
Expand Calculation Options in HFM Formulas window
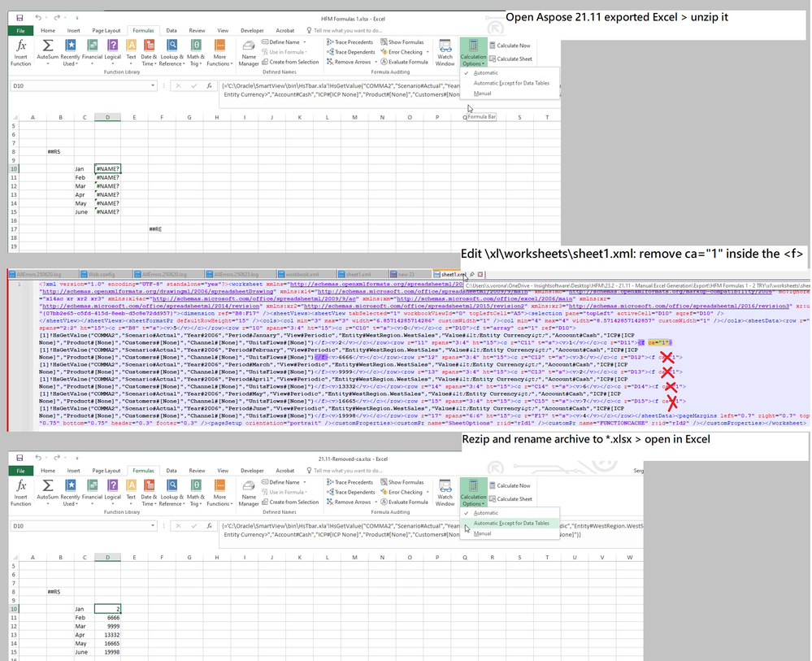[x=473, y=53]
